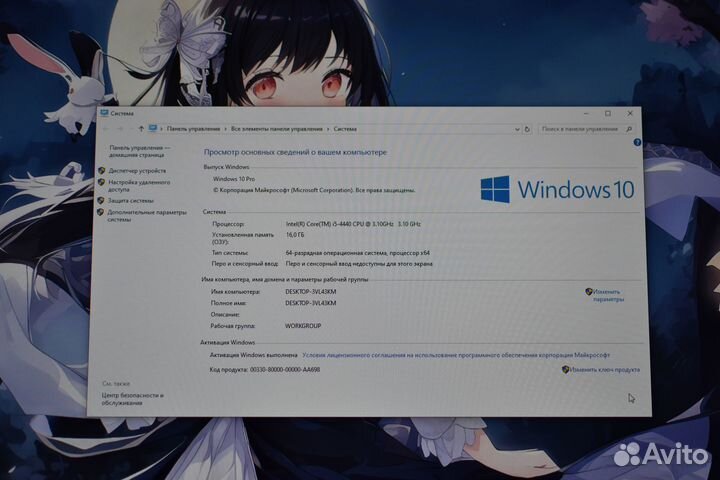Image resolution: width=720 pixels, height=480 pixels.
Task: Click the Forward navigation arrow
Action: point(118,129)
